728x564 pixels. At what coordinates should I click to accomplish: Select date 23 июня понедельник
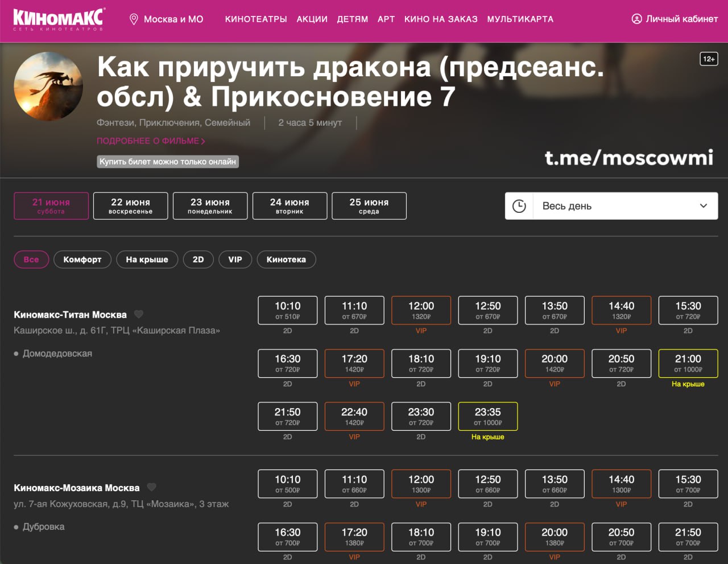[210, 206]
